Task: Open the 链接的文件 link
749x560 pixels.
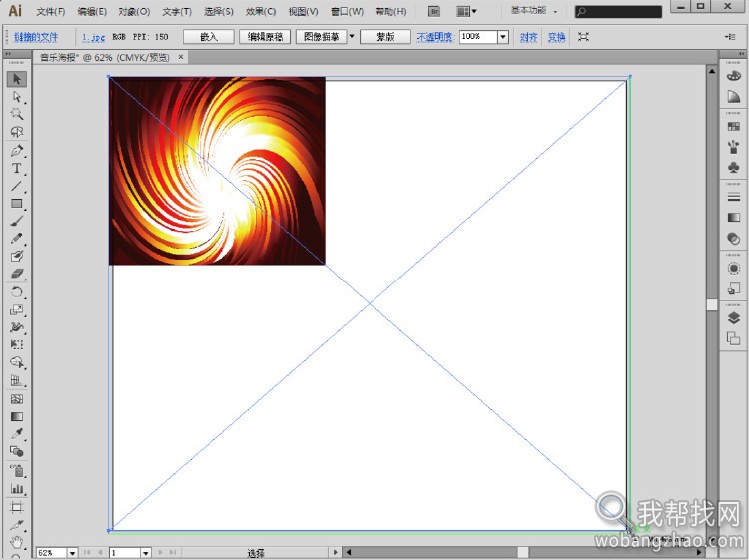Action: [x=36, y=37]
